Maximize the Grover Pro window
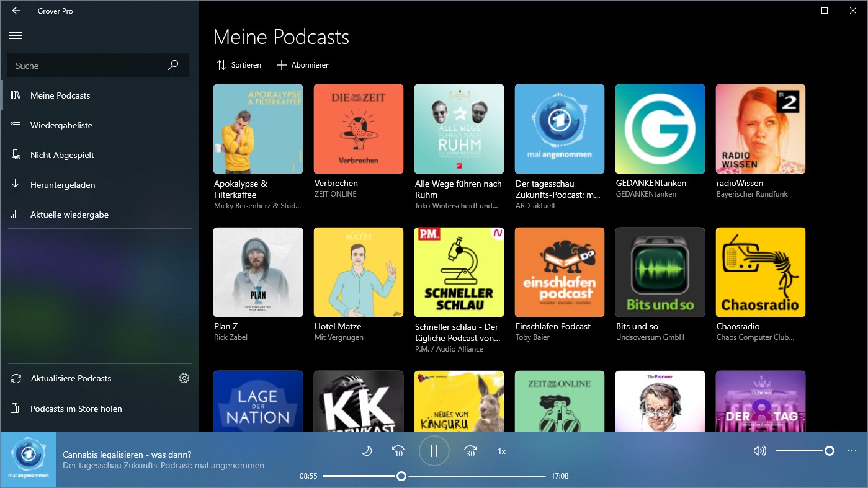Screen dimensions: 868x488 [825, 11]
